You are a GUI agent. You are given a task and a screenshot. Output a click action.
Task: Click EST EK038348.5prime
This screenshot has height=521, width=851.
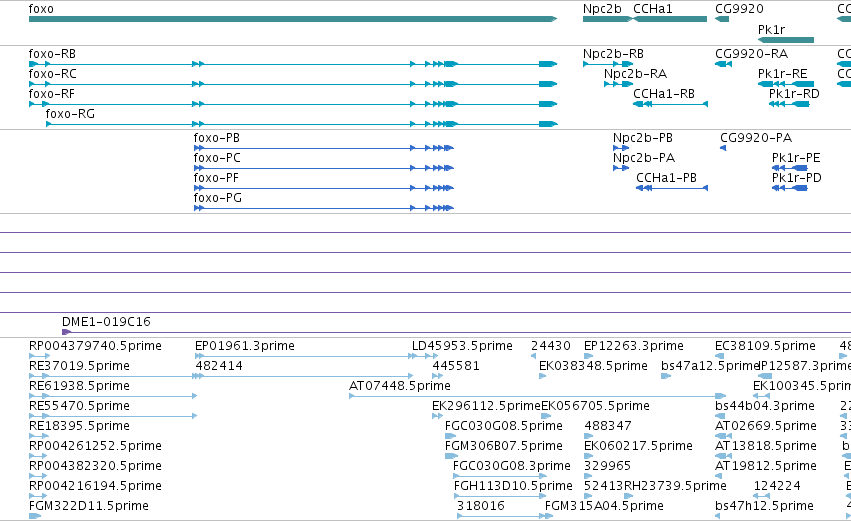tap(593, 366)
